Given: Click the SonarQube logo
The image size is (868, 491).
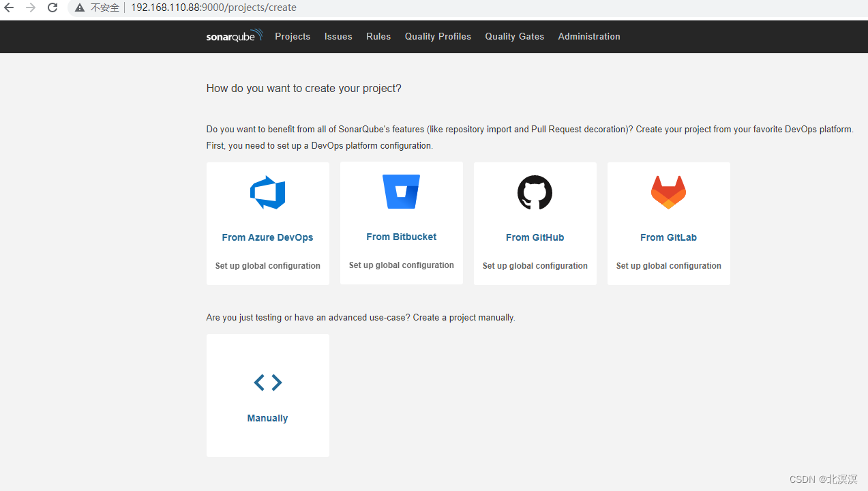Looking at the screenshot, I should pos(235,36).
